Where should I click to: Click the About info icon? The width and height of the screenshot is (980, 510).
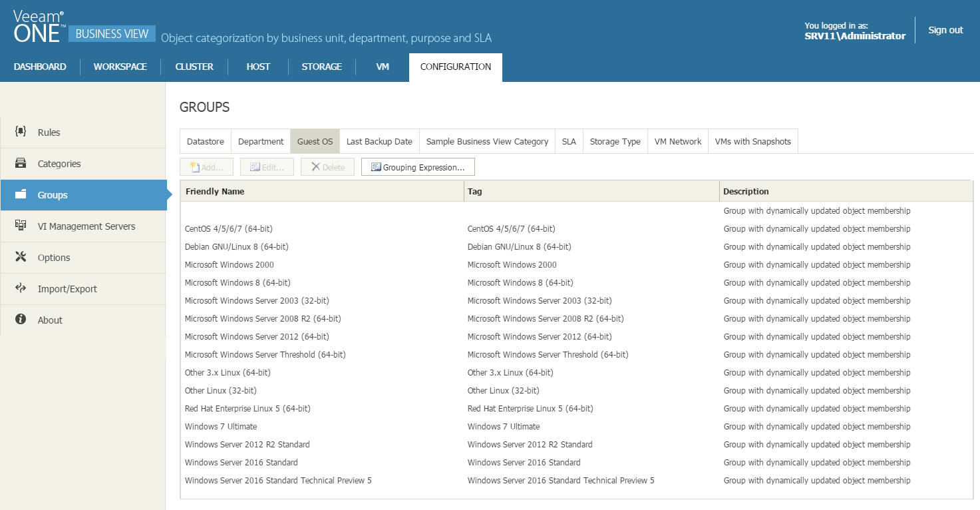click(21, 320)
